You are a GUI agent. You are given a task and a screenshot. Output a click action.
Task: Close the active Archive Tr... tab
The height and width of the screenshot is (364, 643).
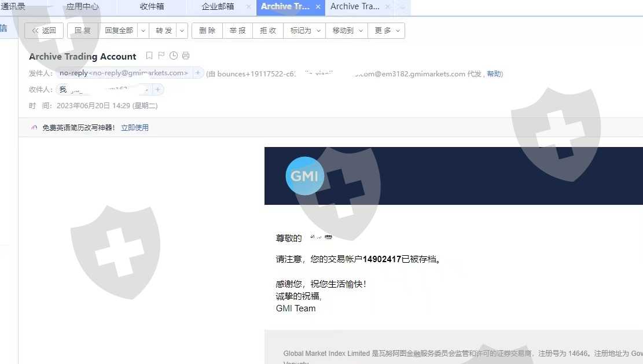click(x=318, y=6)
